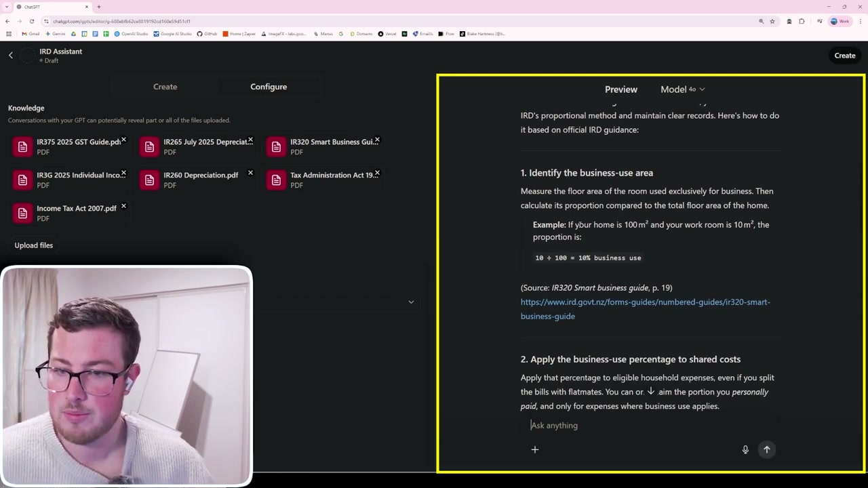Remove IR260 Depreciation.pdf file

coord(250,173)
